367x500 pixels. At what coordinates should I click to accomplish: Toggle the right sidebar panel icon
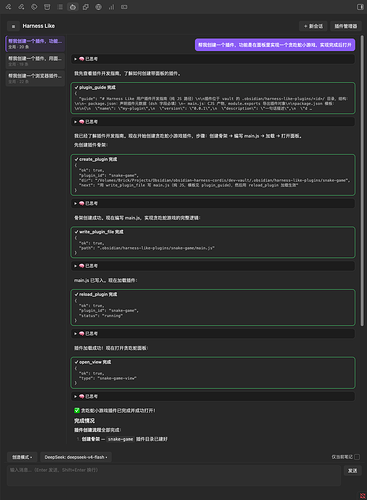(x=360, y=7)
